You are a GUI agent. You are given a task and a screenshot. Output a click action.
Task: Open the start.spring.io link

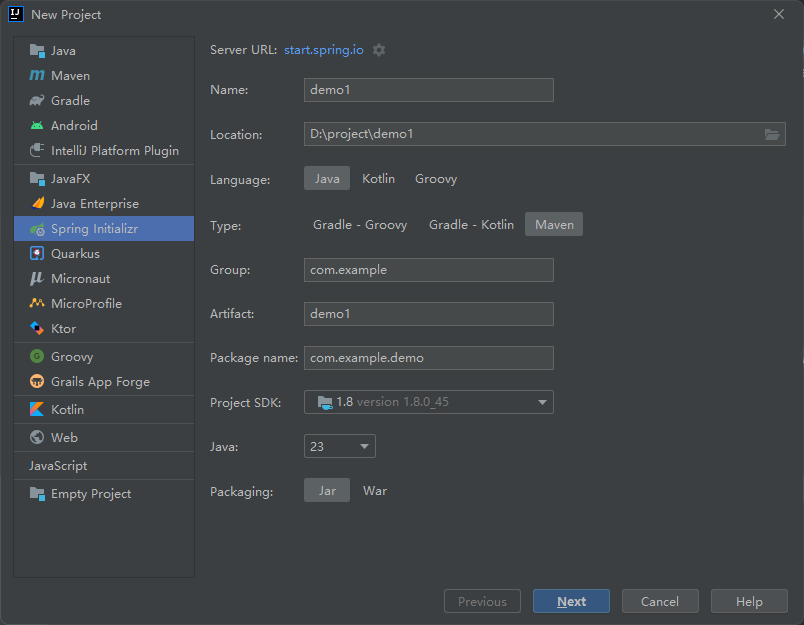[x=324, y=50]
